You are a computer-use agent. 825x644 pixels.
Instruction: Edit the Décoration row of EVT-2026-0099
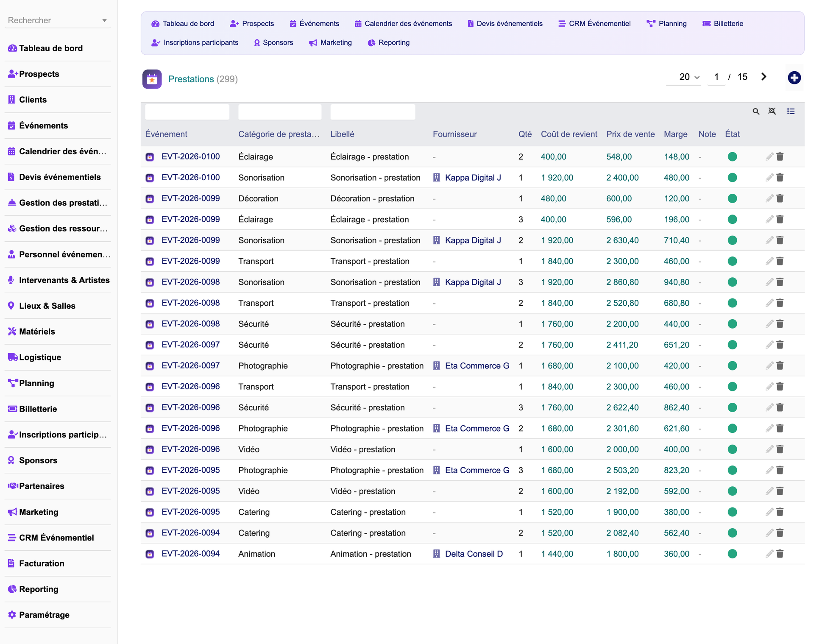pos(769,198)
